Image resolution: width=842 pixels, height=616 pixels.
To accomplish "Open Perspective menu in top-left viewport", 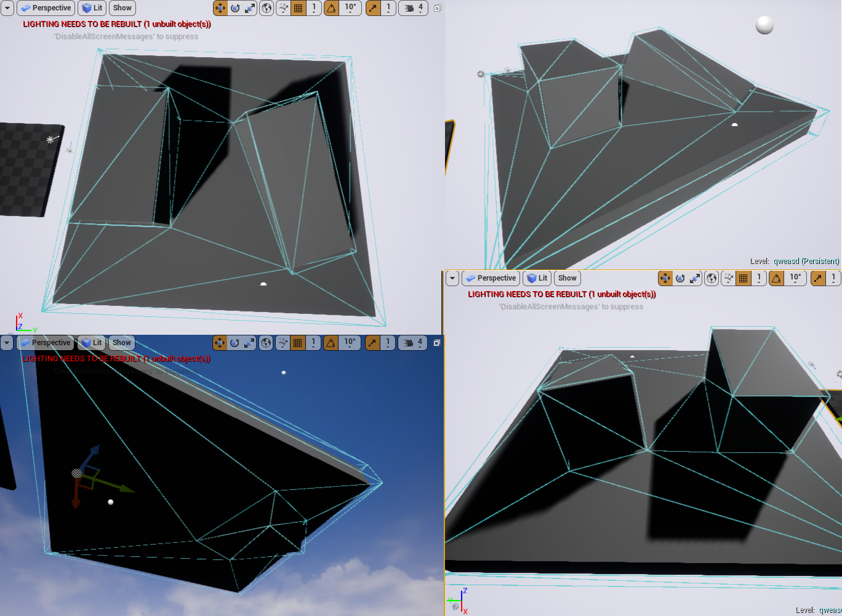I will 46,8.
